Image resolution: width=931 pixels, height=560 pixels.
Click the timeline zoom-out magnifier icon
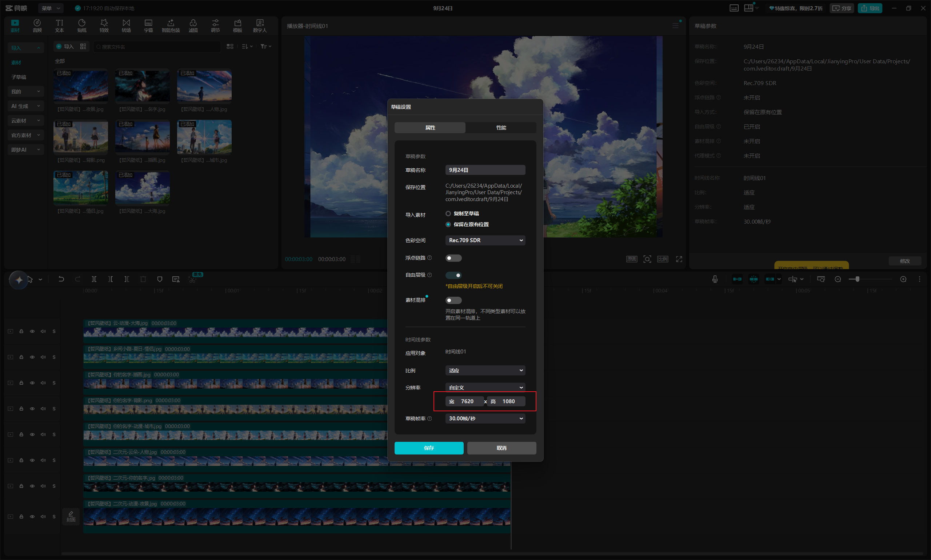tap(838, 279)
